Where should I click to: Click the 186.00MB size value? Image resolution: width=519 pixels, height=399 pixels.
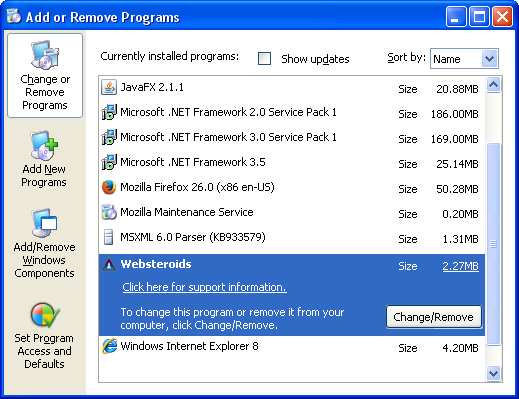coord(454,114)
